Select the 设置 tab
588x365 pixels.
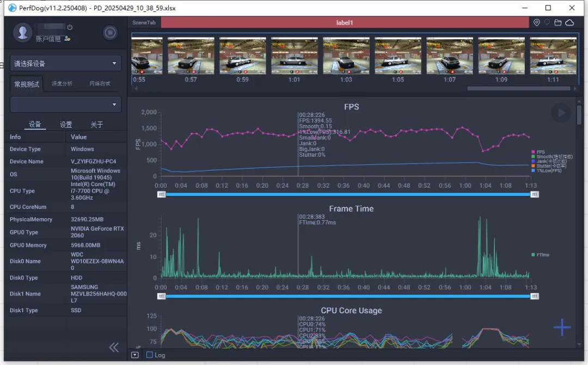(x=66, y=125)
